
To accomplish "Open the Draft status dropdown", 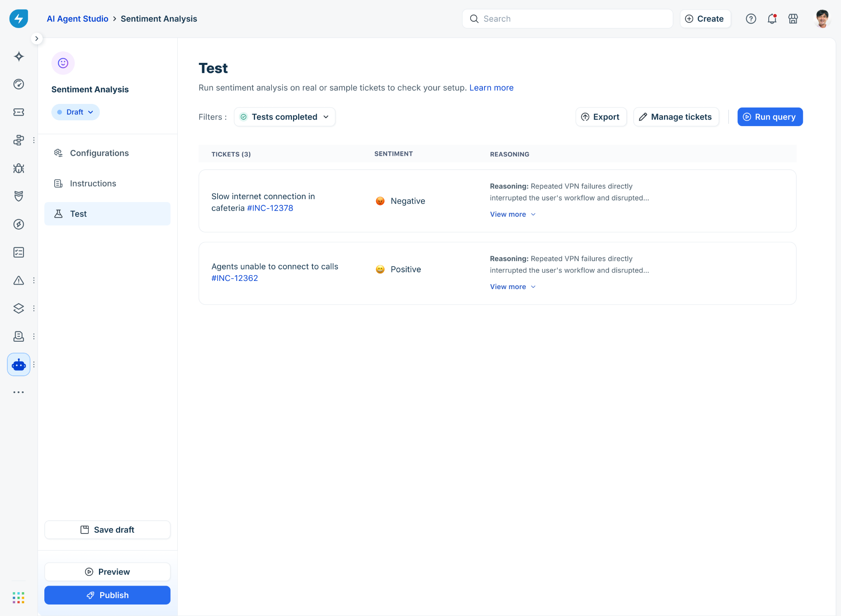I will (76, 112).
